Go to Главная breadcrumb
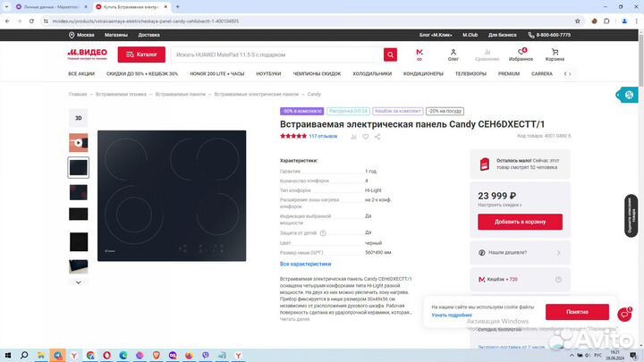644x362 pixels. (78, 95)
